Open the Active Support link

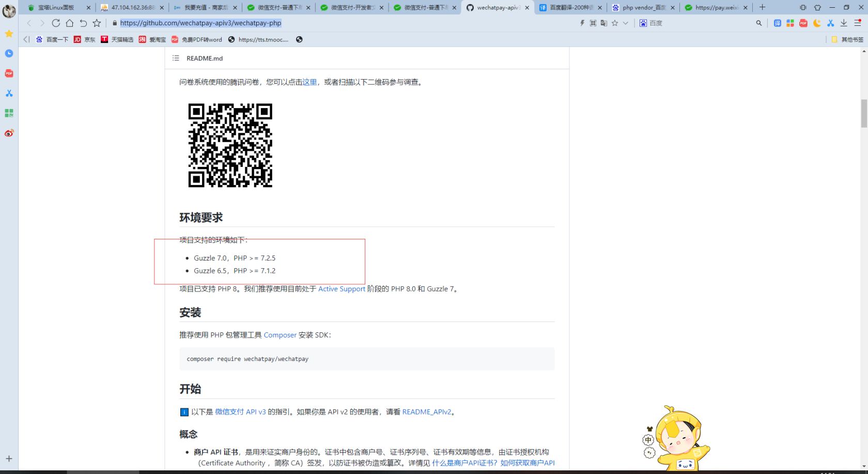click(342, 288)
